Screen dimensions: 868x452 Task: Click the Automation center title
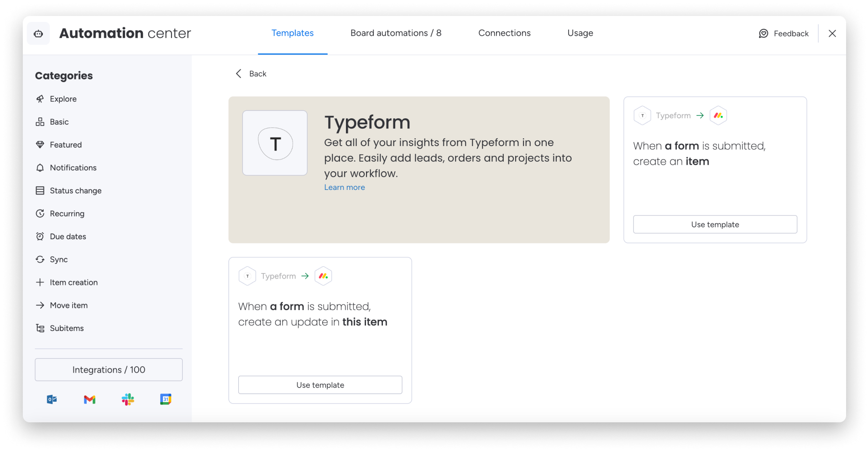[125, 33]
